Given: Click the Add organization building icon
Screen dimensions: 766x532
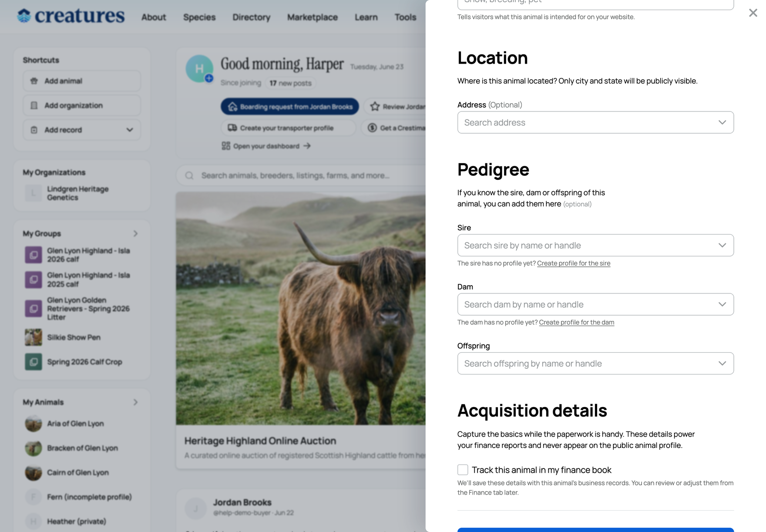Looking at the screenshot, I should pos(34,105).
